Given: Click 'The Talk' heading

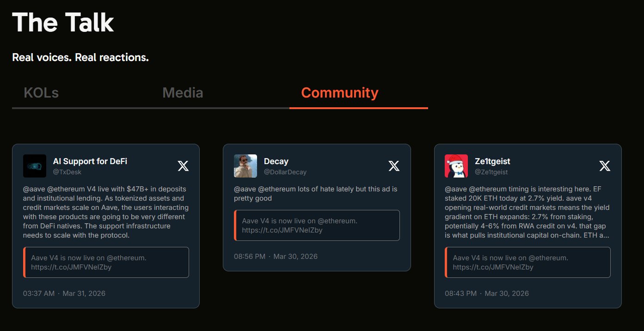Looking at the screenshot, I should tap(63, 22).
